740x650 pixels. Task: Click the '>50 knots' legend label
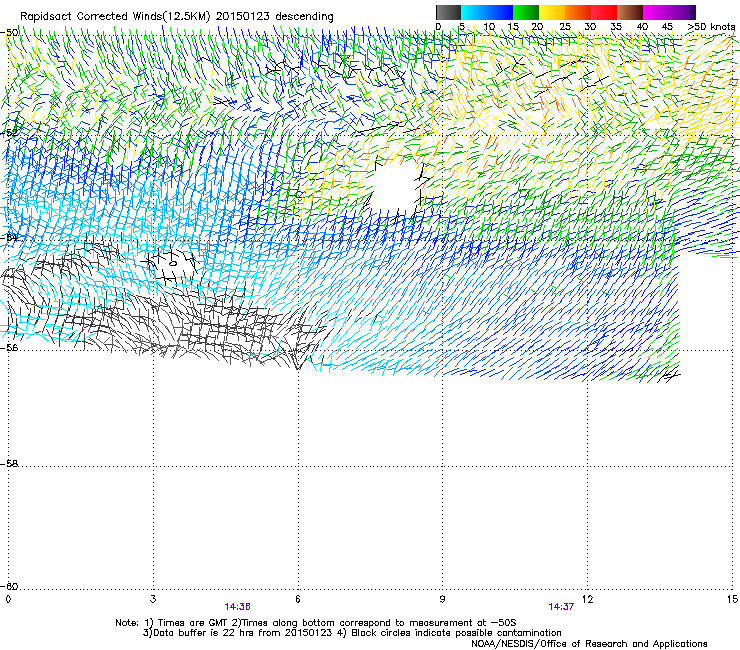[711, 26]
